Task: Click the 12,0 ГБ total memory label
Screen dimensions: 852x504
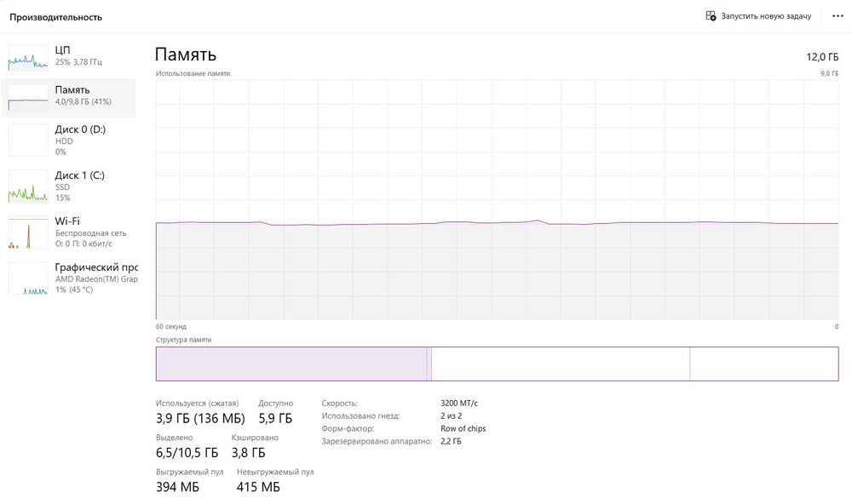Action: pos(822,57)
